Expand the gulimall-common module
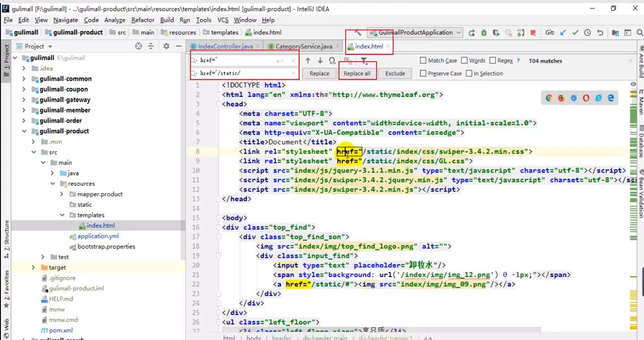This screenshot has width=644, height=340. click(24, 79)
